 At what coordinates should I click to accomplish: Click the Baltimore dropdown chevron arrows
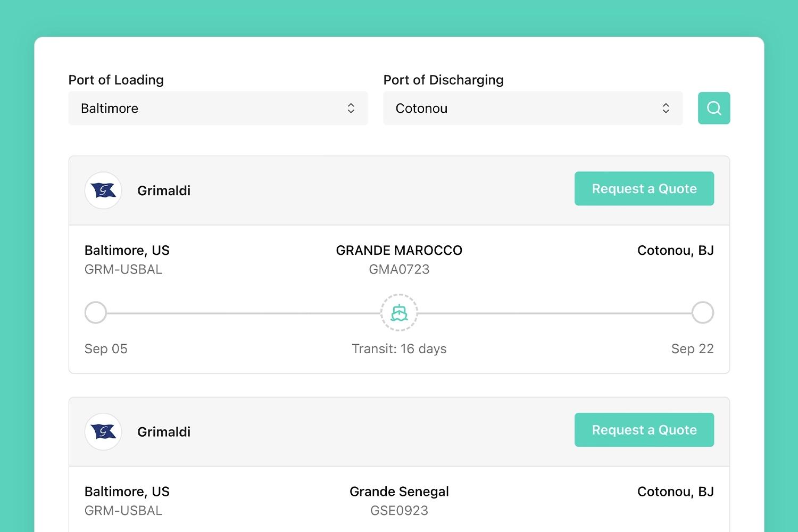coord(351,108)
